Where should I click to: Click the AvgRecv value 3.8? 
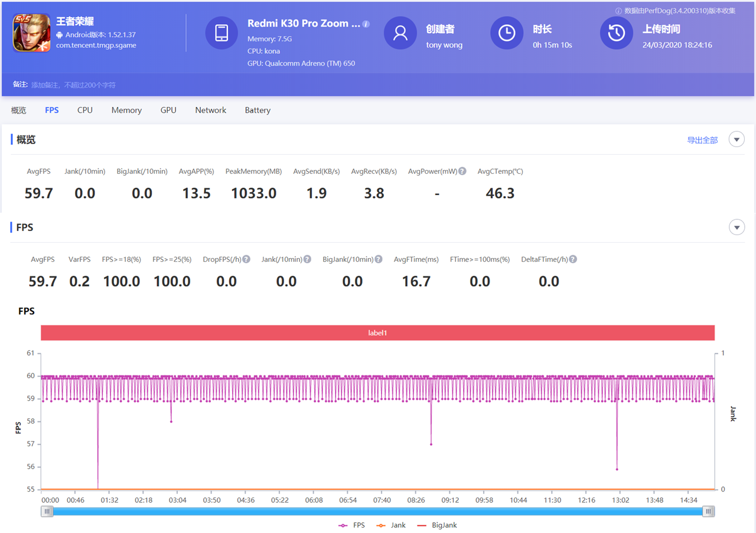(x=374, y=193)
